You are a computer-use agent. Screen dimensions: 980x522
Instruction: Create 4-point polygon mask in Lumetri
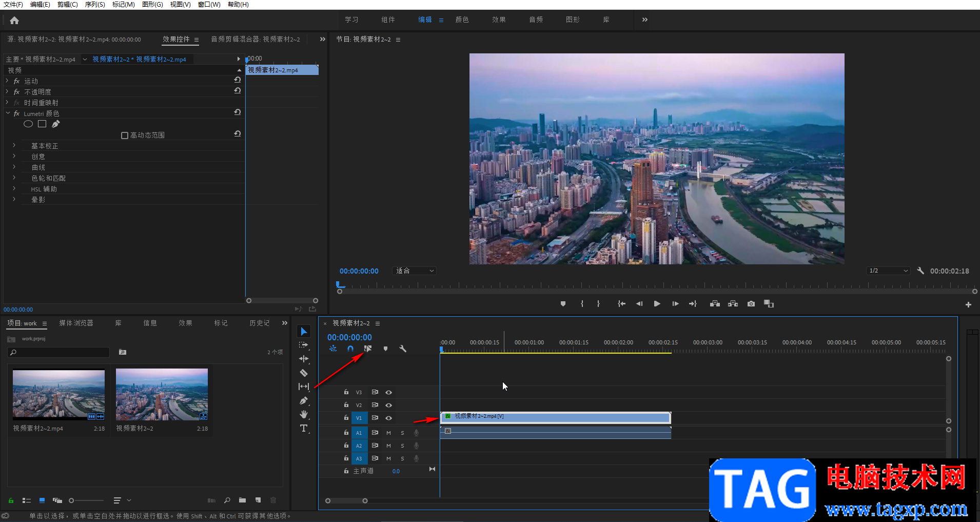point(42,124)
